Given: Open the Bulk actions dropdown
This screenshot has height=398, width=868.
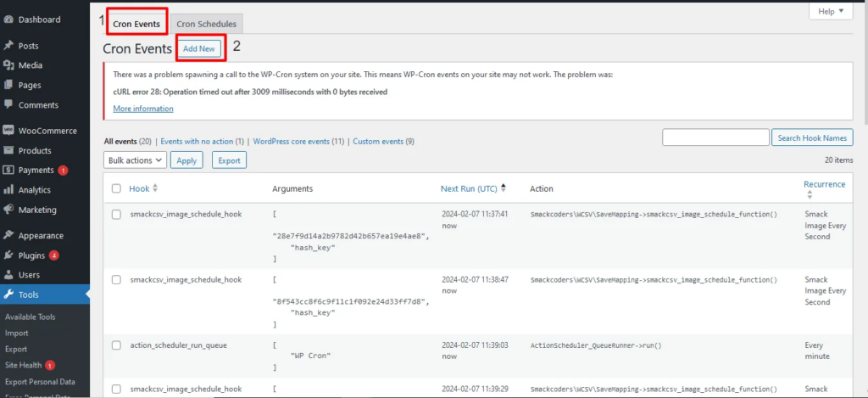Looking at the screenshot, I should click(135, 160).
